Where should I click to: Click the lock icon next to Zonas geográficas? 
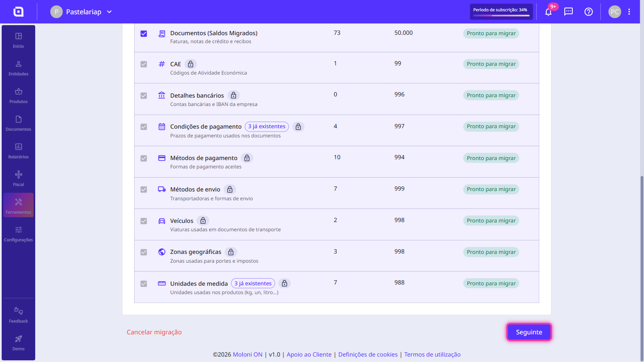[231, 252]
